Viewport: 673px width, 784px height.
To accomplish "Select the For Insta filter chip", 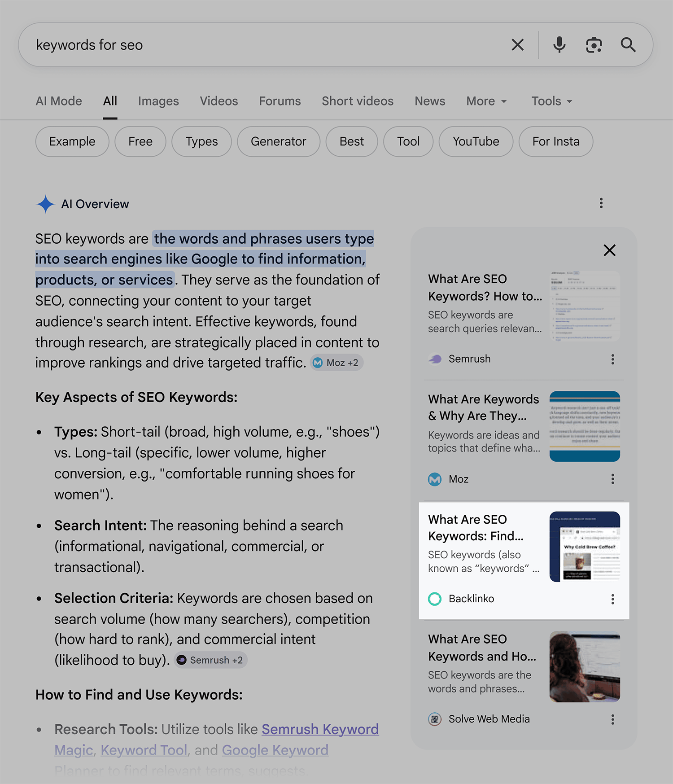I will (x=556, y=142).
